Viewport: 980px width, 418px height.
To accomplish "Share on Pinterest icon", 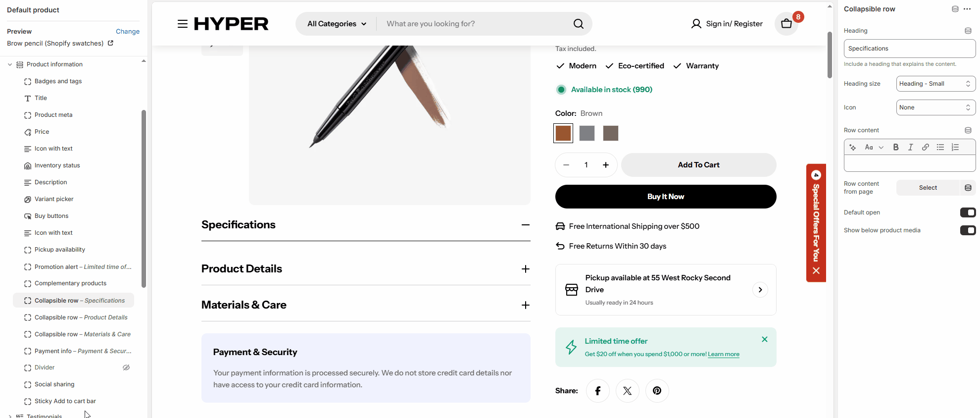I will pos(657,391).
